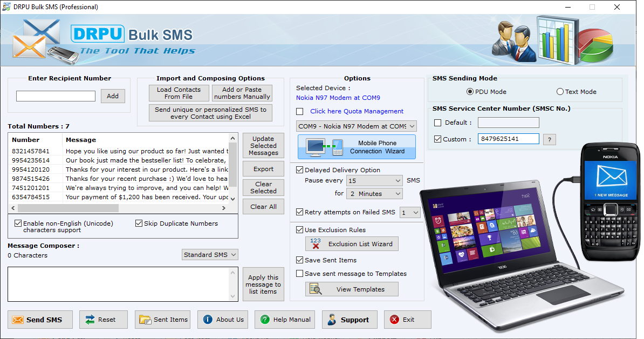This screenshot has width=644, height=339.
Task: Click the computer-phone connection wizard icon
Action: (325, 147)
